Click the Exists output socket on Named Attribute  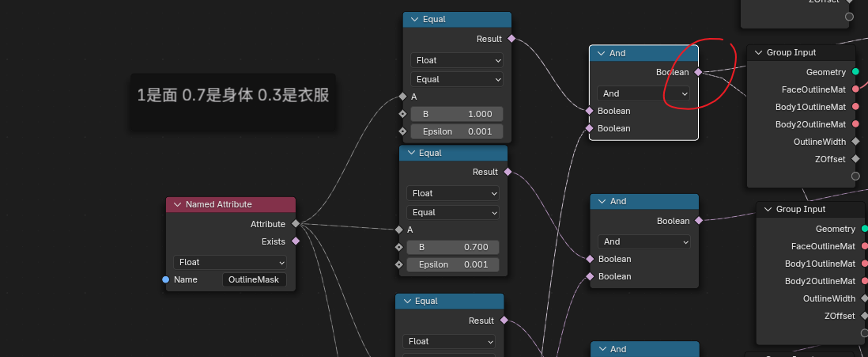pyautogui.click(x=296, y=241)
